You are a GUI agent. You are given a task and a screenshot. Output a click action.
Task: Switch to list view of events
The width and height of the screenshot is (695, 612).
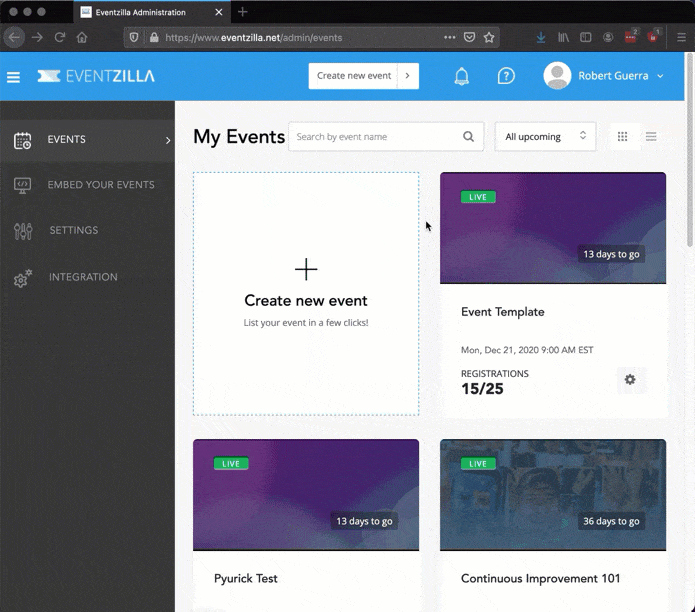click(651, 136)
